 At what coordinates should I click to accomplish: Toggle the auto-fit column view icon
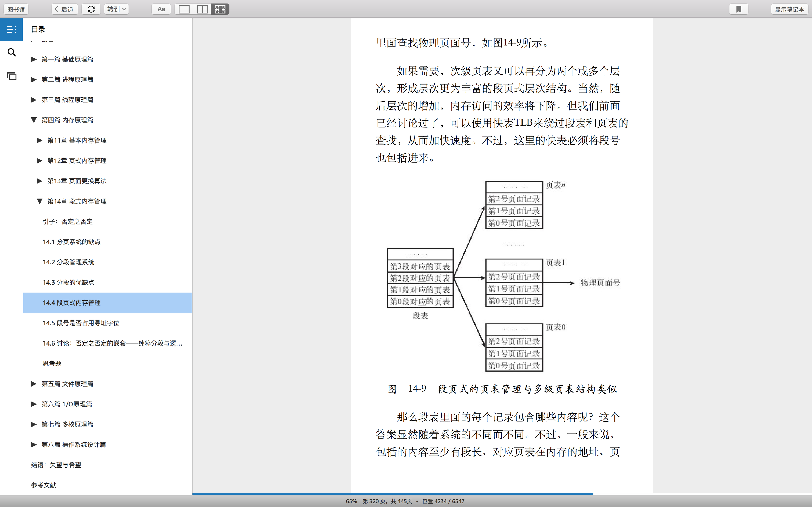(220, 9)
